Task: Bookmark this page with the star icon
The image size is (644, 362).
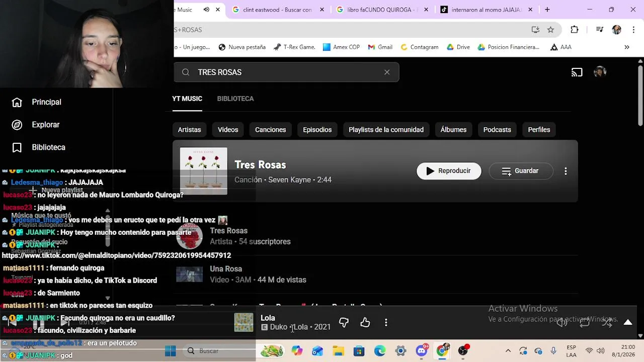Action: [550, 30]
